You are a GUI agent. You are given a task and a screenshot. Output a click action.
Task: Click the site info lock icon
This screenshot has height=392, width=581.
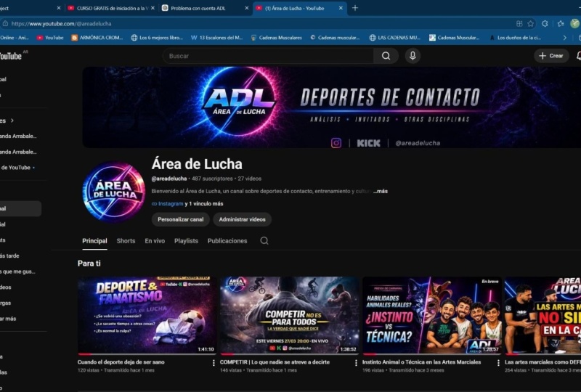click(x=5, y=24)
